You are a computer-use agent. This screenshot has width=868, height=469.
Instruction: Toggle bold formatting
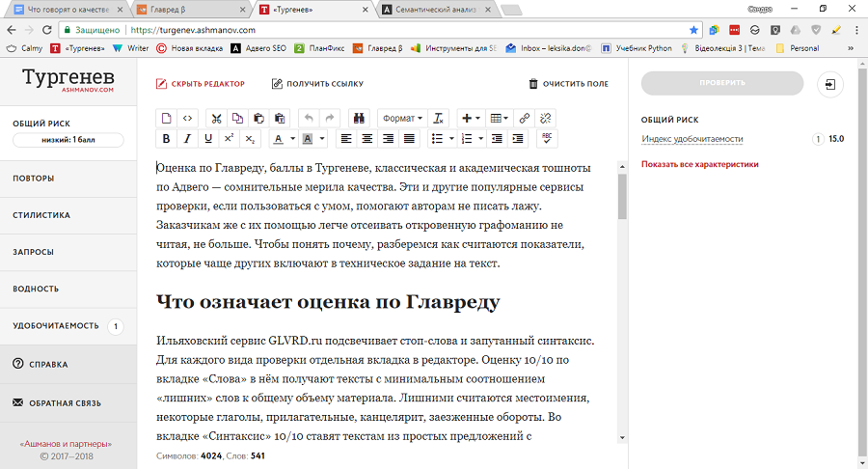(166, 139)
